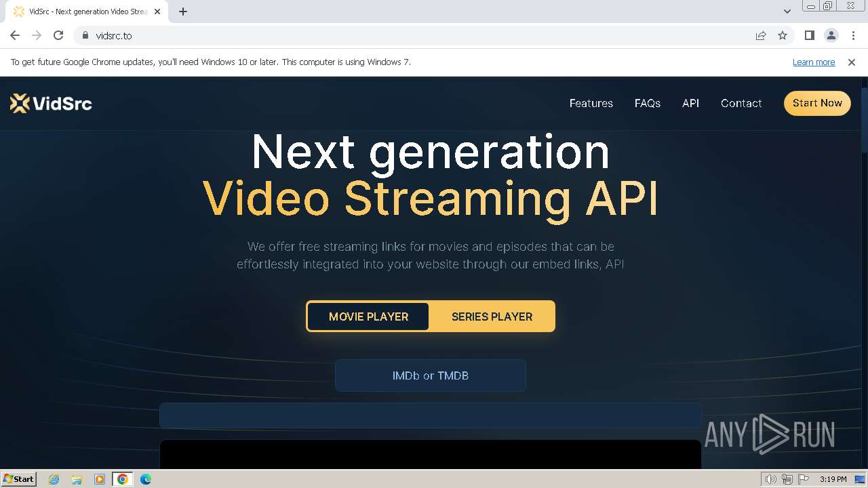
Task: Open Contact section
Action: 741,103
